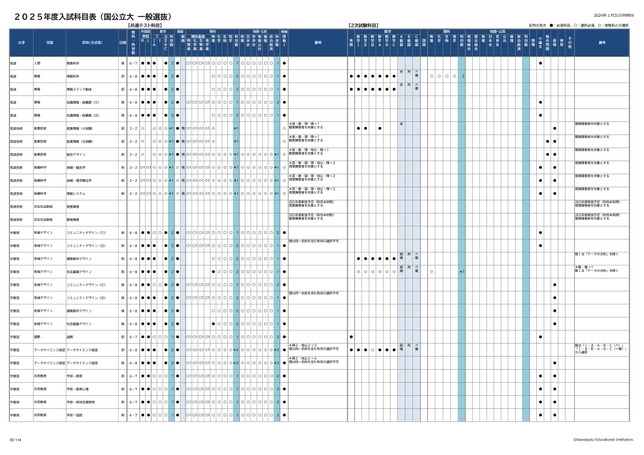Image resolution: width=644 pixels, height=455 pixels.
Task: Click the 日程 column header
Action: tap(121, 43)
